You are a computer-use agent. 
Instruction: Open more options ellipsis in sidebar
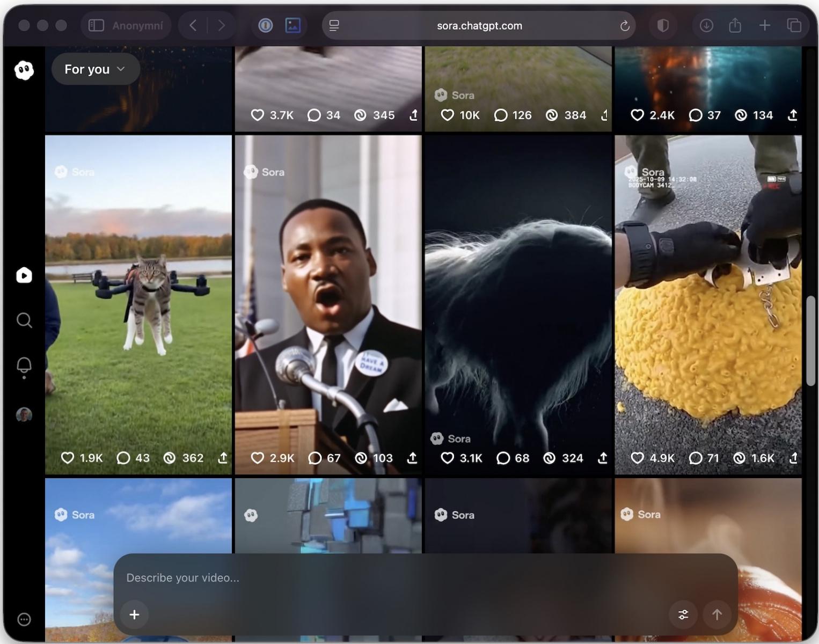24,619
